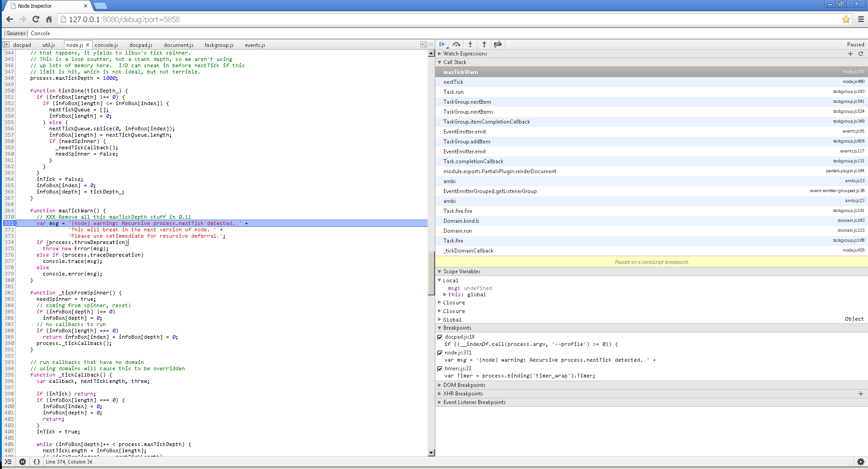Go back in the browser

pos(9,19)
